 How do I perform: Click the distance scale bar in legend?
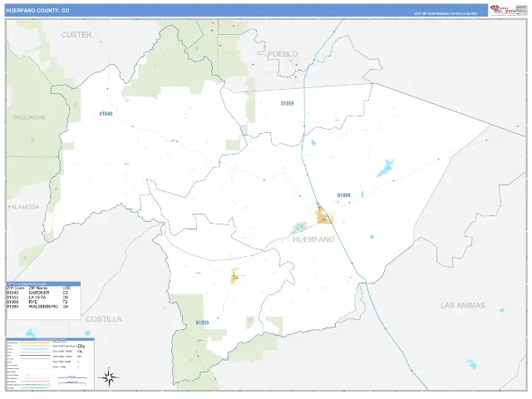tap(72, 380)
